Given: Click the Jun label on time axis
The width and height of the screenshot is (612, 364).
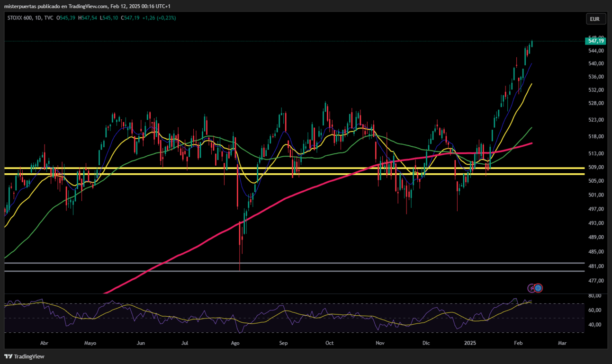Looking at the screenshot, I should coord(141,343).
